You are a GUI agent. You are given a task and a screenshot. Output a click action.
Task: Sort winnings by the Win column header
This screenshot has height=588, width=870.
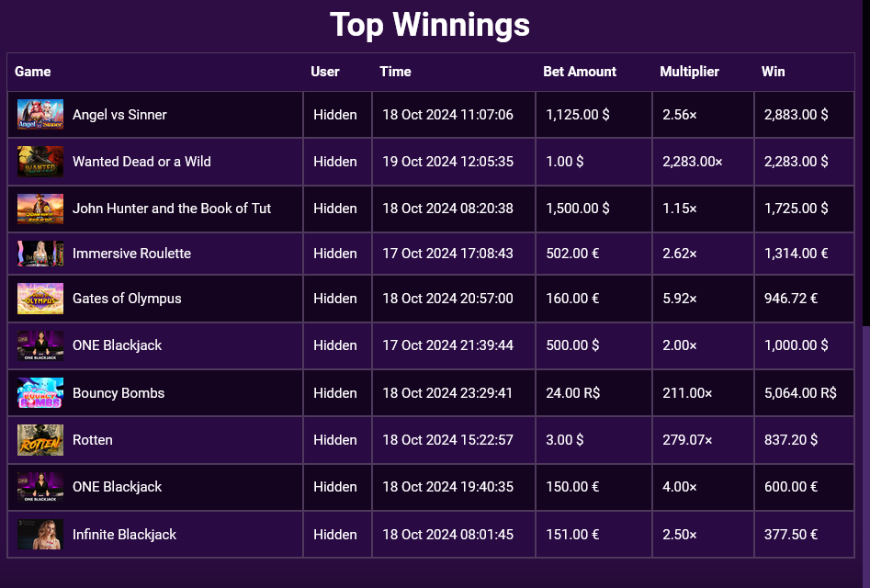773,72
